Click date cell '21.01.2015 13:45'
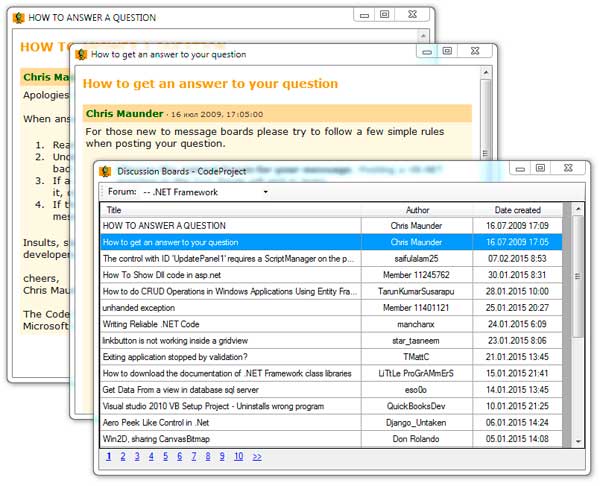Image resolution: width=600 pixels, height=486 pixels. tap(517, 357)
